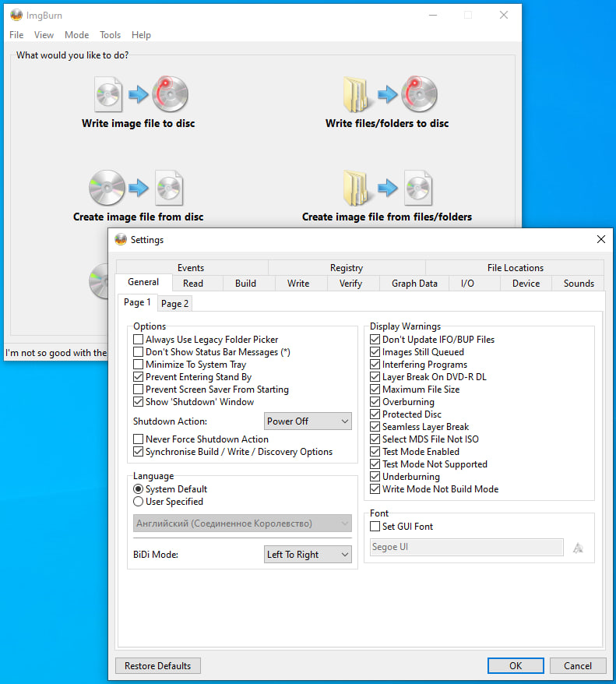
Task: Click ImgBurn status bar message text
Action: pyautogui.click(x=56, y=353)
